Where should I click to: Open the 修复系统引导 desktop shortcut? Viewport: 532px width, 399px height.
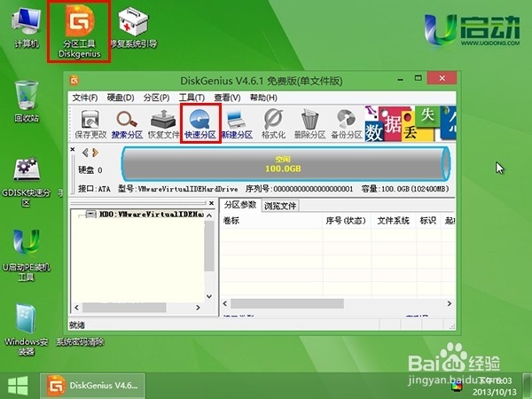[x=134, y=27]
